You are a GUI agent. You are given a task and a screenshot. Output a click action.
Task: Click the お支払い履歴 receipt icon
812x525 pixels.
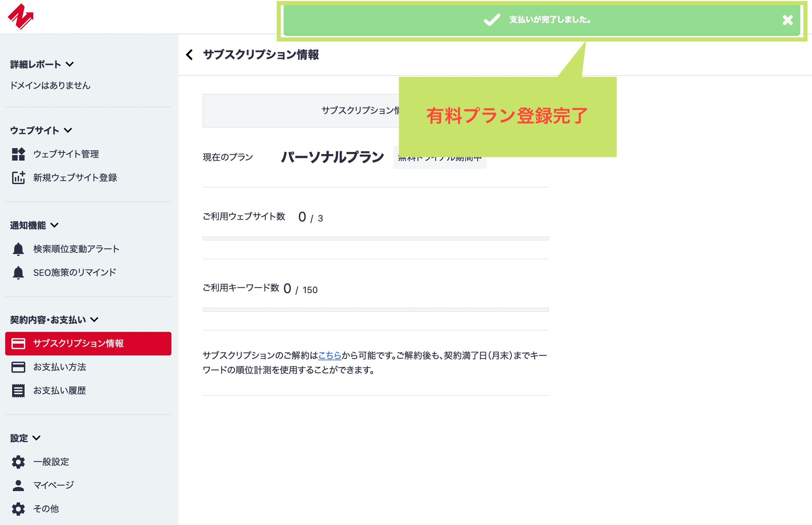coord(18,390)
